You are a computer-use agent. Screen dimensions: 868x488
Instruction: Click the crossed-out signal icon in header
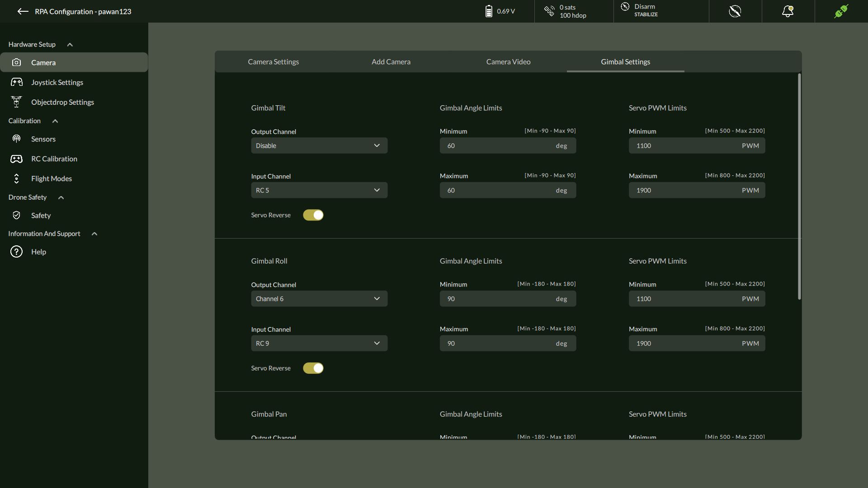735,11
